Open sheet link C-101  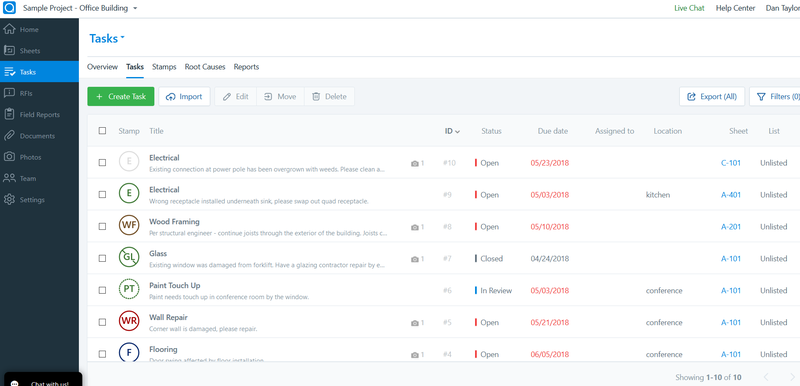[731, 163]
